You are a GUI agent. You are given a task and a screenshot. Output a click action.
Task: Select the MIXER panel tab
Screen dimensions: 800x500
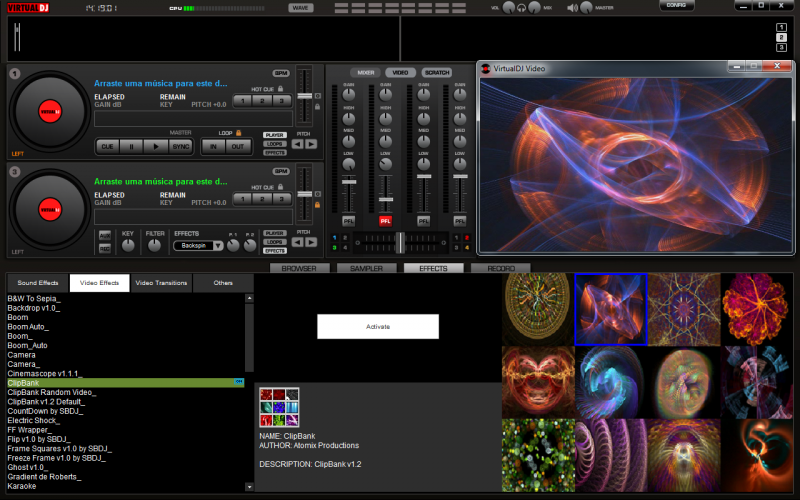(x=365, y=72)
